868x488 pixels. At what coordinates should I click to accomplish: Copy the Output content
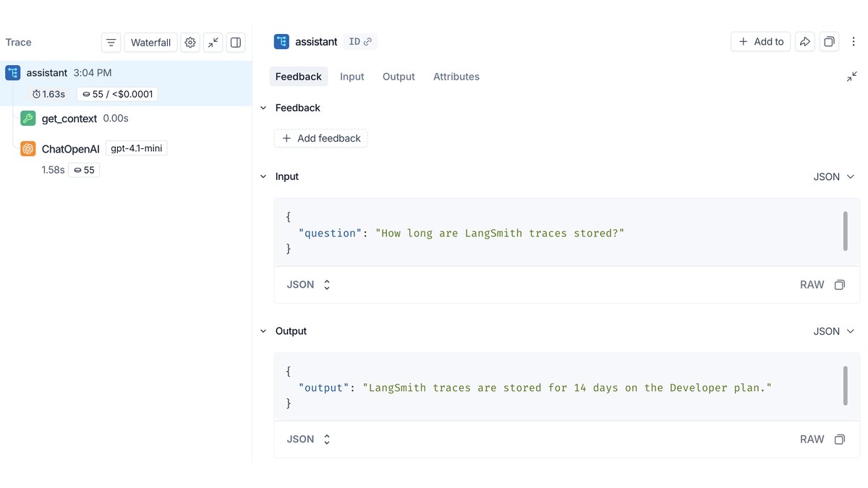click(840, 440)
